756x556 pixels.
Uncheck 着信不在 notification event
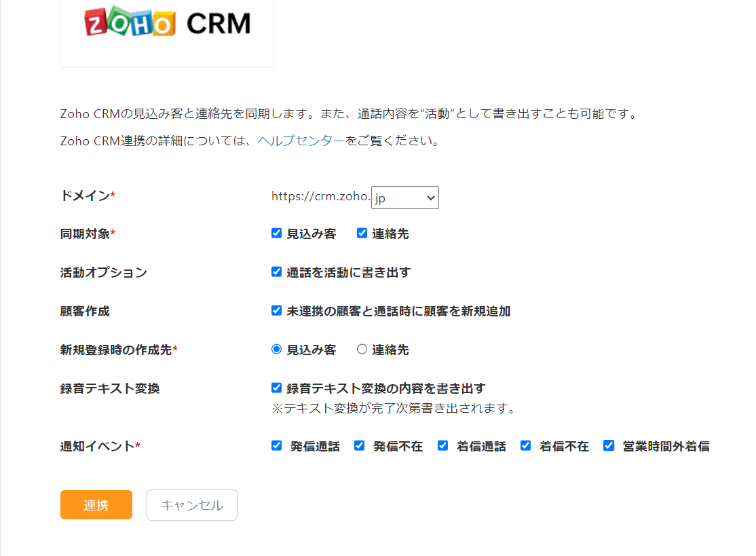click(x=525, y=445)
